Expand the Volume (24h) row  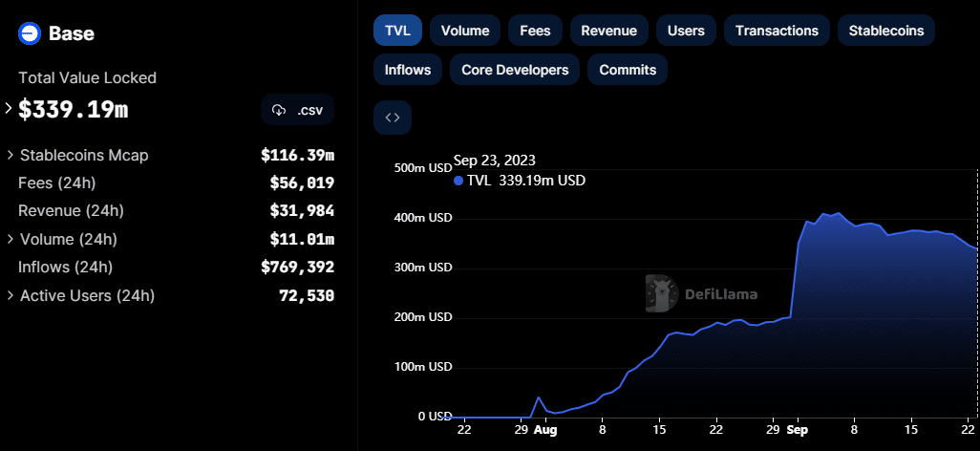pos(10,239)
